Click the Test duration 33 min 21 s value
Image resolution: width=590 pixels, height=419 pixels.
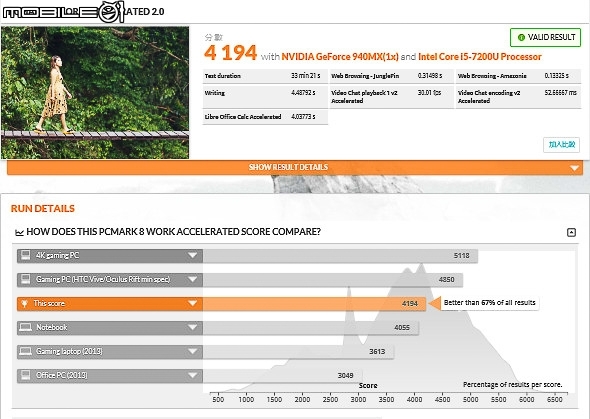[x=305, y=76]
